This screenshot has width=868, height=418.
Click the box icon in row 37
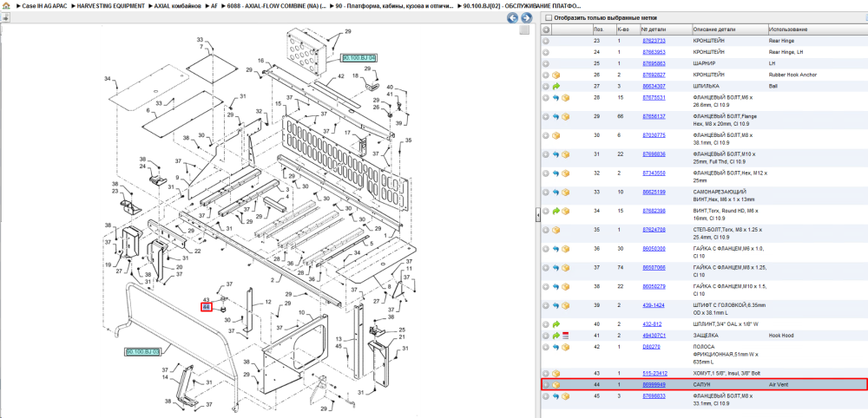point(566,268)
